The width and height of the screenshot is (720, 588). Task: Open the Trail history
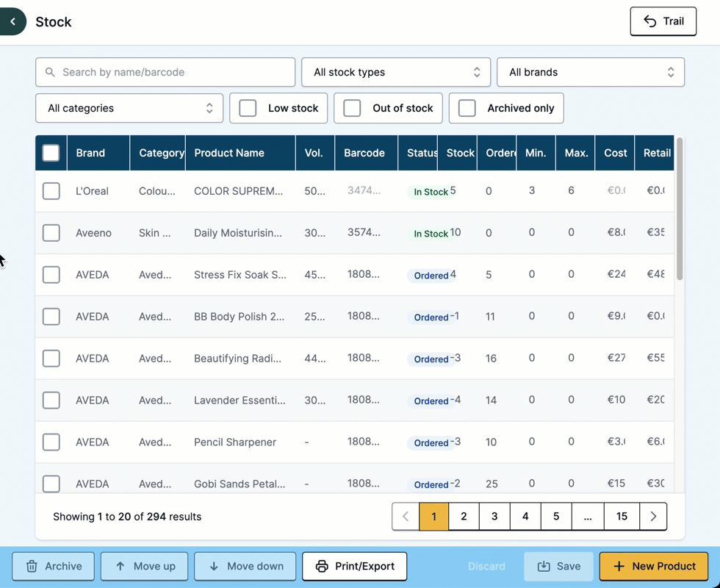(x=663, y=21)
